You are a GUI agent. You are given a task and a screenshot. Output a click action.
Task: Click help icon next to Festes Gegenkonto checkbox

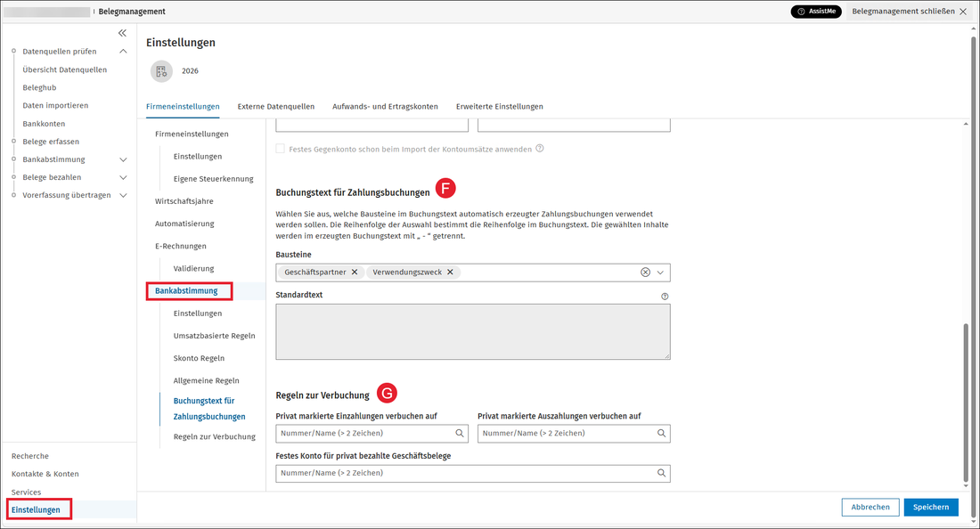539,149
